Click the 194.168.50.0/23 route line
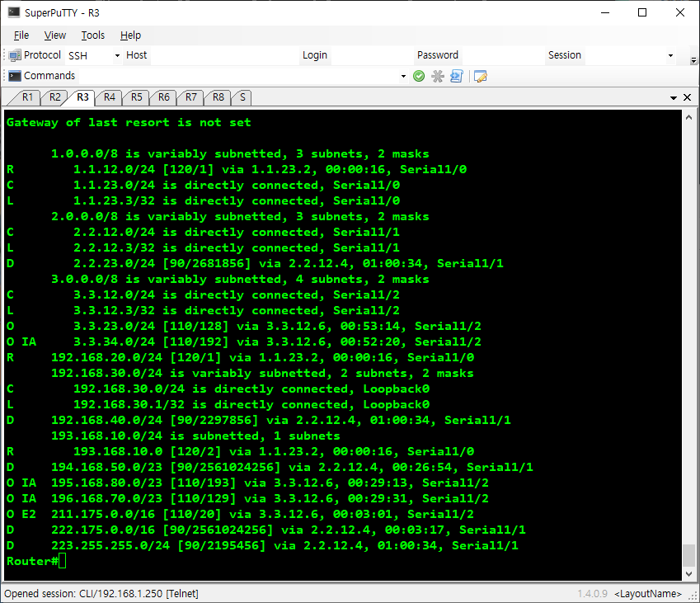 click(x=270, y=467)
